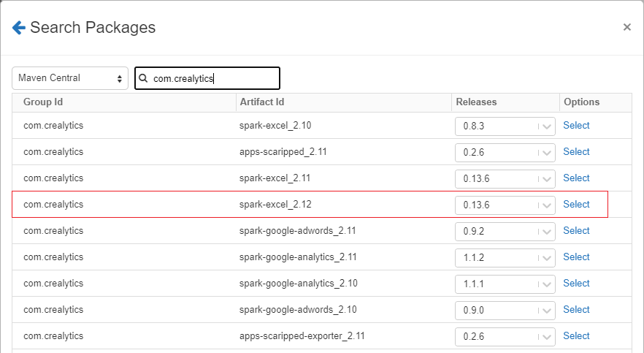
Task: Select the spark-excel_2.12 package
Action: pyautogui.click(x=576, y=204)
